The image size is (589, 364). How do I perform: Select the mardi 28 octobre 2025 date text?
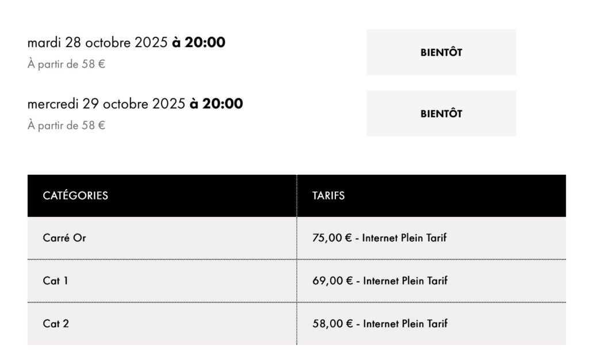97,43
